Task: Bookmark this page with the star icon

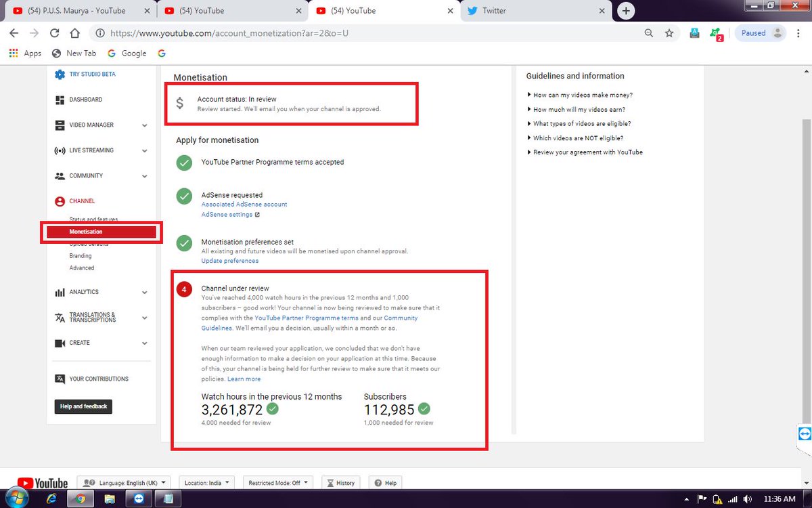Action: tap(669, 33)
